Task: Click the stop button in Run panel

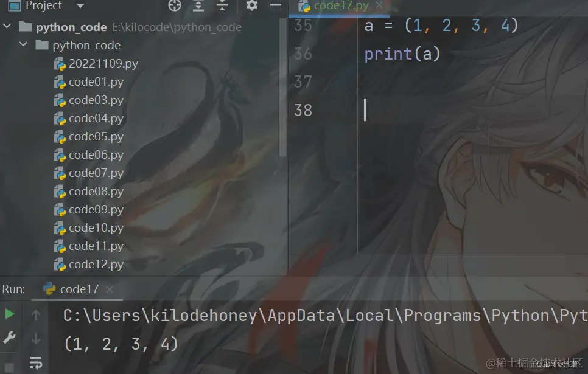Action: [x=9, y=367]
